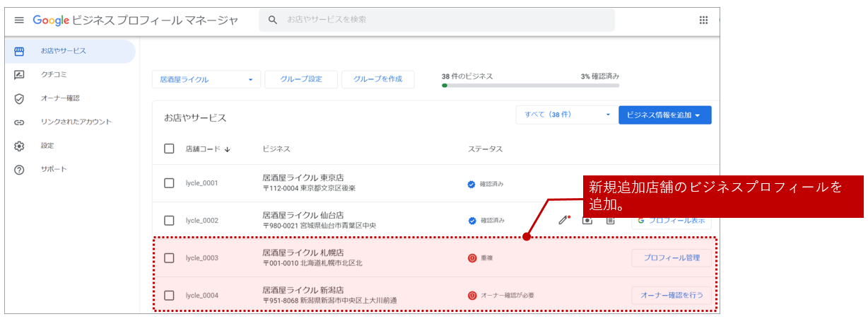
Task: Click the add photo icon for 仙台店
Action: click(x=587, y=220)
